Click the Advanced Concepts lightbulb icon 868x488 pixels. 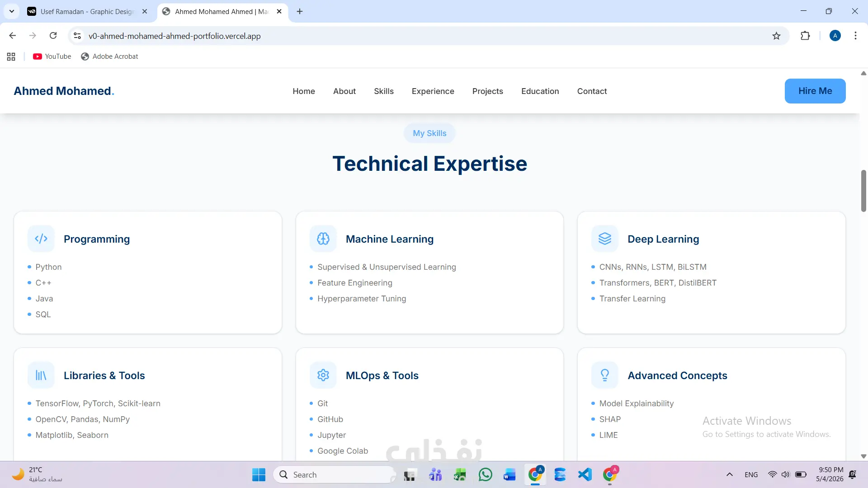tap(605, 375)
